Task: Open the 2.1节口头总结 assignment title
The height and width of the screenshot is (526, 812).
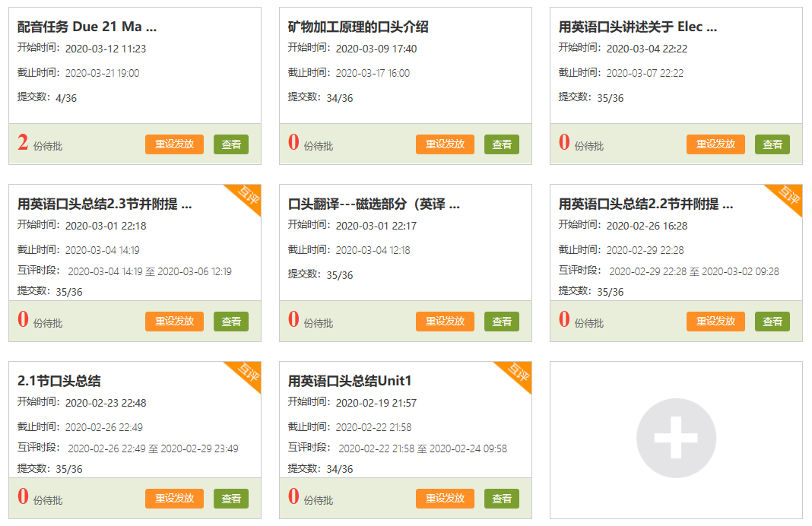Action: (59, 381)
